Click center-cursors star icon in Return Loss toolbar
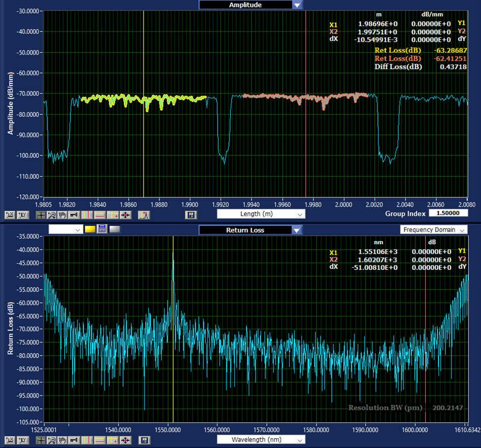 click(125, 440)
